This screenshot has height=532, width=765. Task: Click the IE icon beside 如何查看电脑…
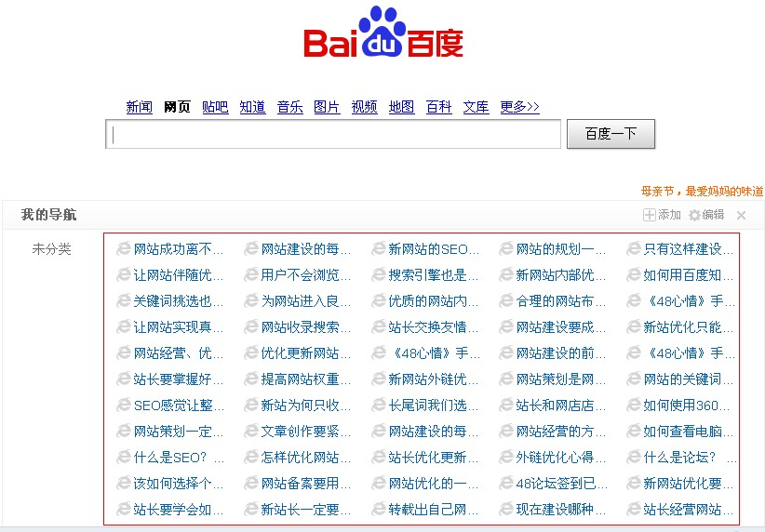coord(633,431)
